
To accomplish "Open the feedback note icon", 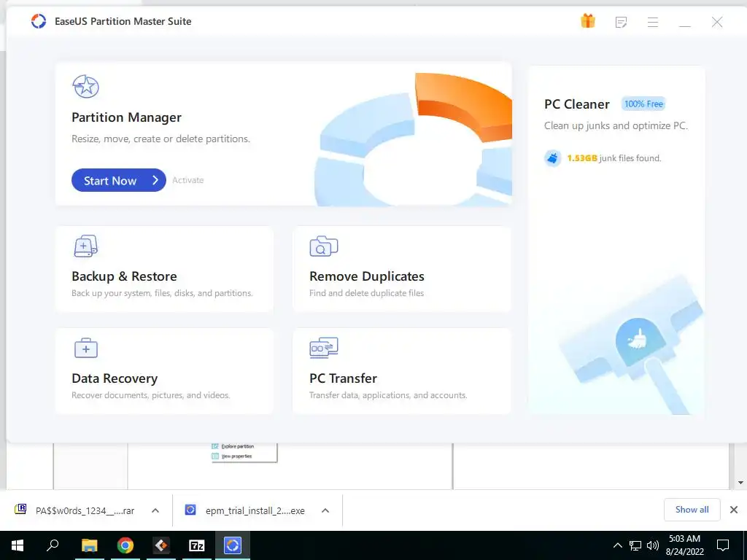I will (621, 22).
